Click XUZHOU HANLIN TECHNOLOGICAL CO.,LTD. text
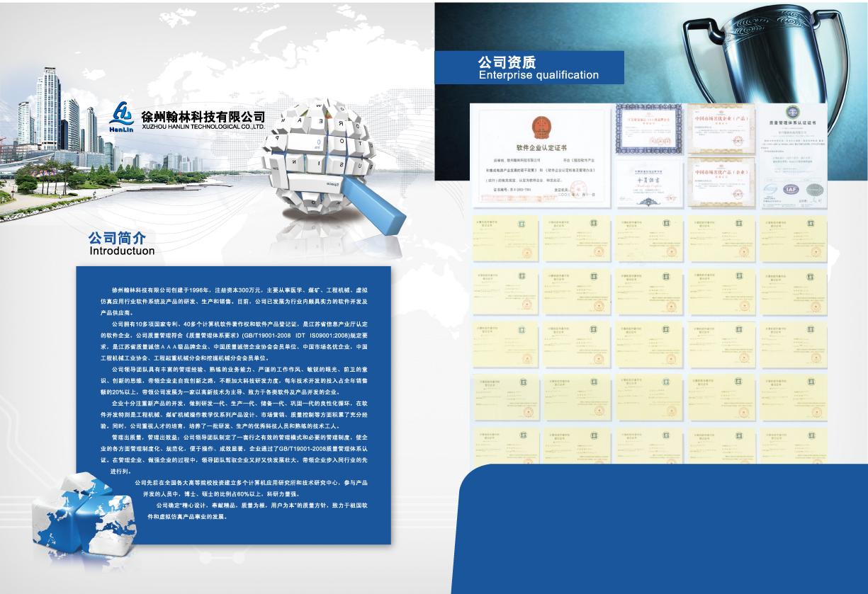The height and width of the screenshot is (594, 868). click(x=203, y=127)
